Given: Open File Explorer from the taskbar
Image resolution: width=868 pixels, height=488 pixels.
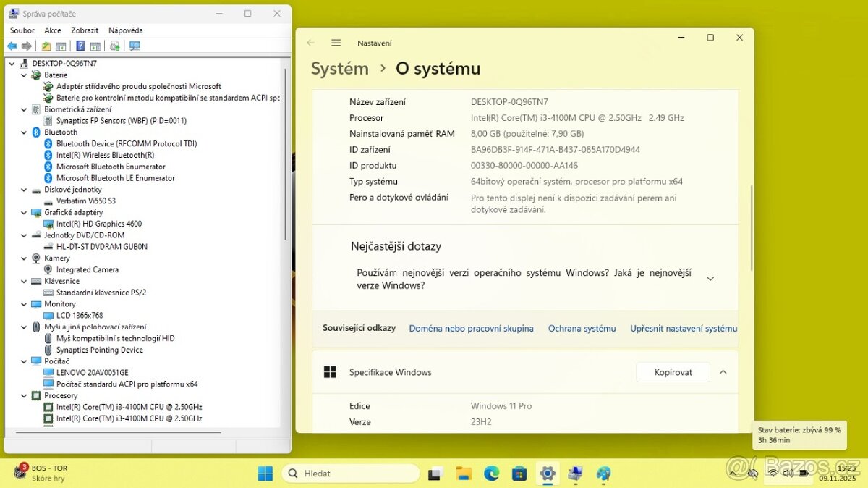Looking at the screenshot, I should pyautogui.click(x=463, y=474).
